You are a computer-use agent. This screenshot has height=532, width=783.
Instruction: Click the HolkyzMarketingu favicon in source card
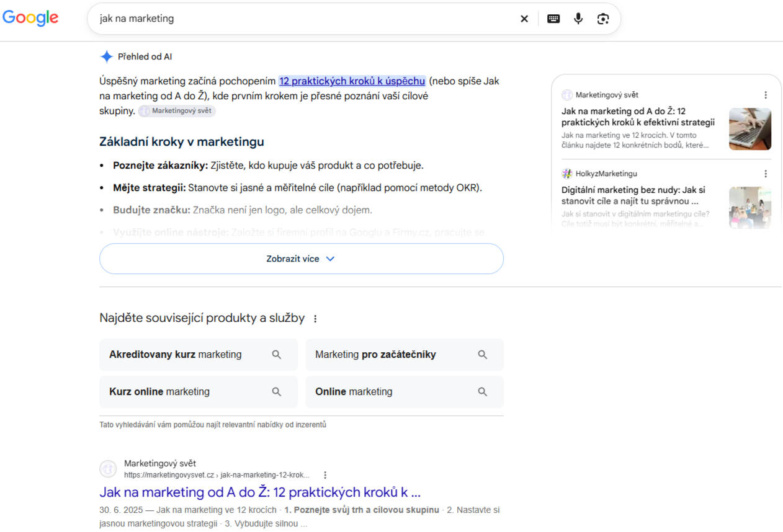[567, 174]
